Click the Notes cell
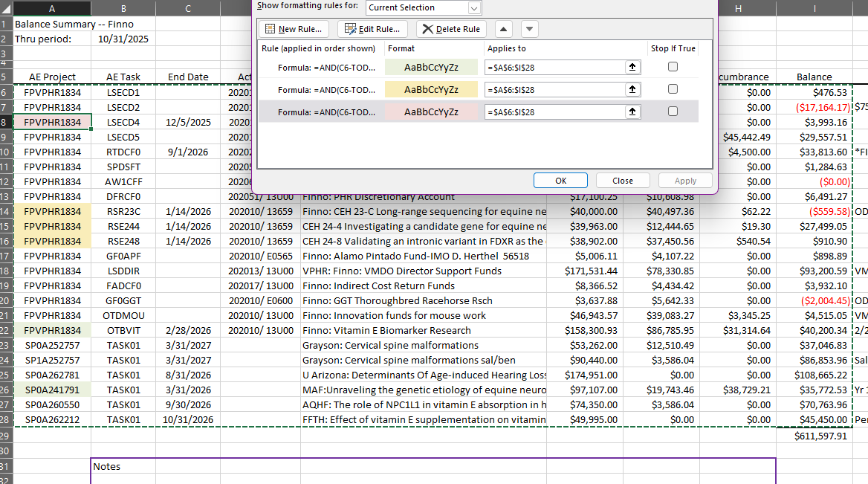Screen dimensions: 868x484 [x=123, y=466]
